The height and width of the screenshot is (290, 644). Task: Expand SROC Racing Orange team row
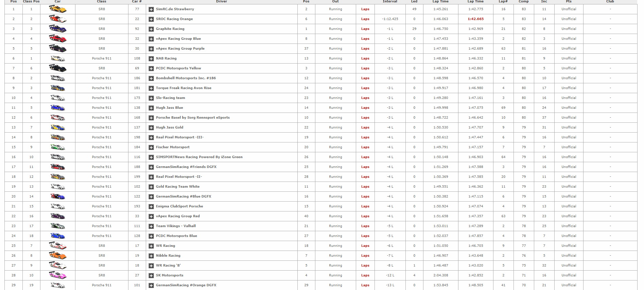pos(151,19)
